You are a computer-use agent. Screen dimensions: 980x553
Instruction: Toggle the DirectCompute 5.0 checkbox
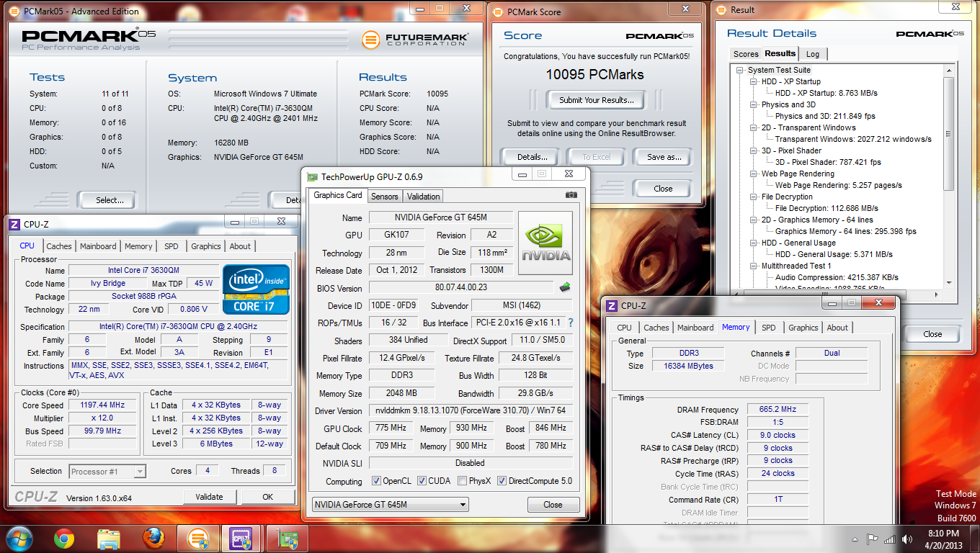[x=502, y=481]
